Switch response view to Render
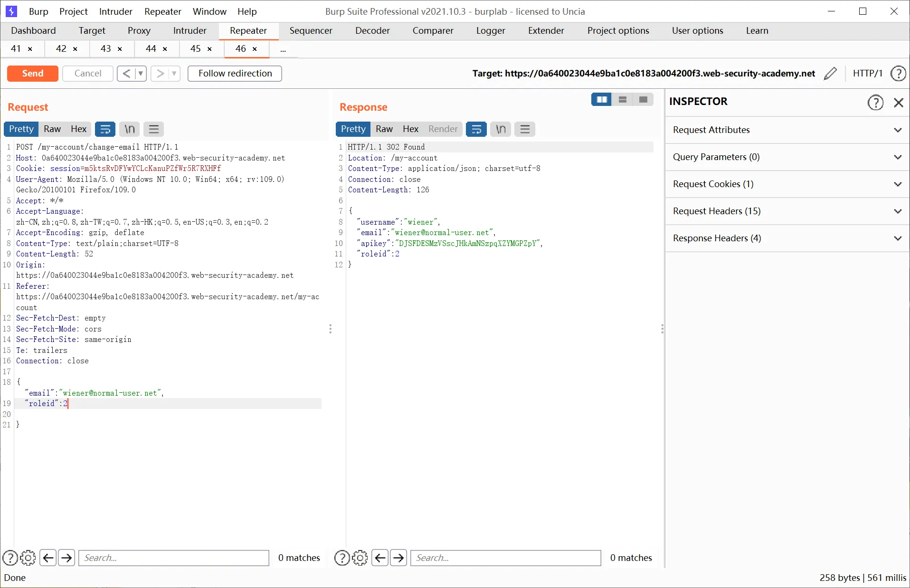910x588 pixels. coord(443,129)
